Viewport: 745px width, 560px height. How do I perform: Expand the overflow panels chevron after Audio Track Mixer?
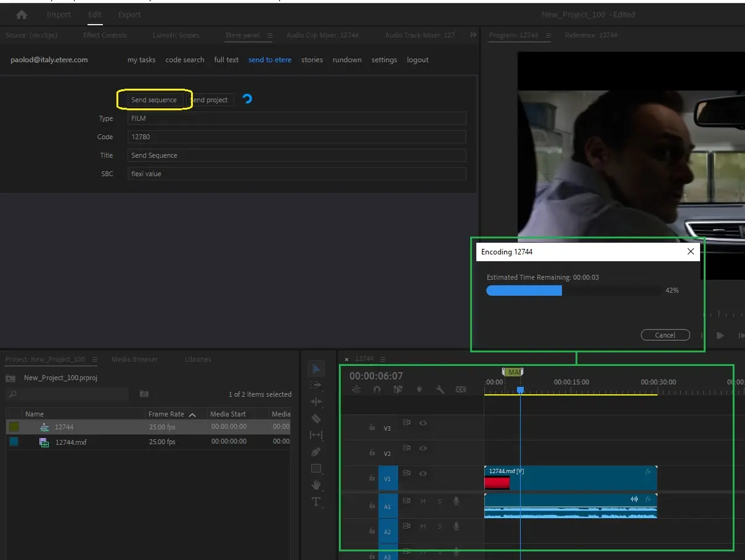click(473, 35)
